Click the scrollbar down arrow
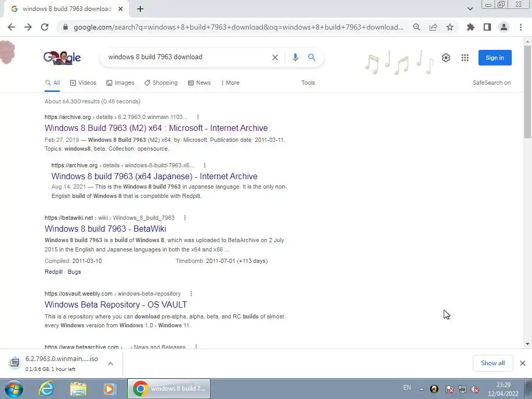 tap(527, 344)
